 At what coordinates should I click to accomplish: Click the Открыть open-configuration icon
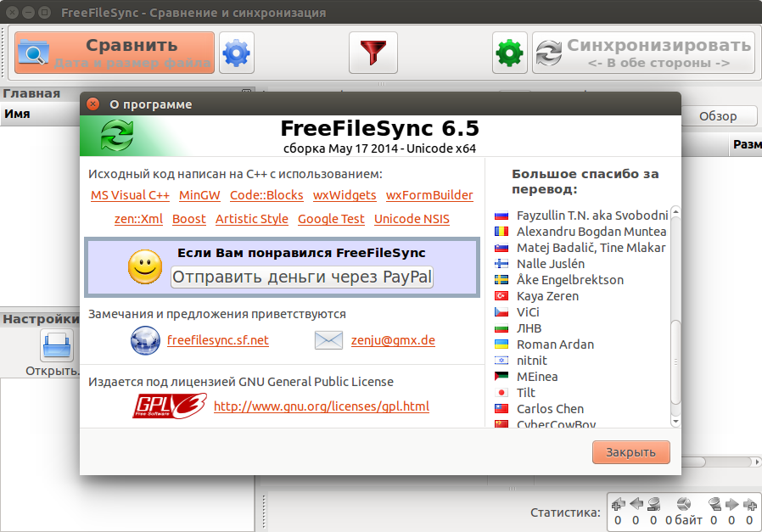coord(57,345)
